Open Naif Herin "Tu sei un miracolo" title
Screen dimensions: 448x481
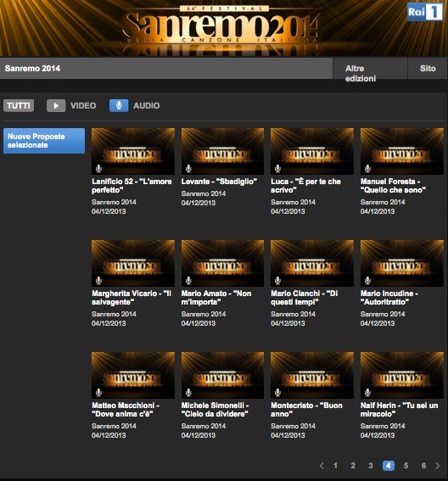coord(399,410)
